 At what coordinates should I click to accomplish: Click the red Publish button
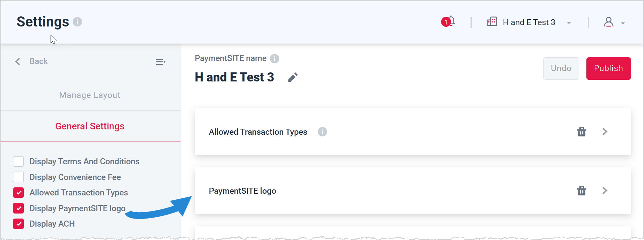click(x=609, y=68)
